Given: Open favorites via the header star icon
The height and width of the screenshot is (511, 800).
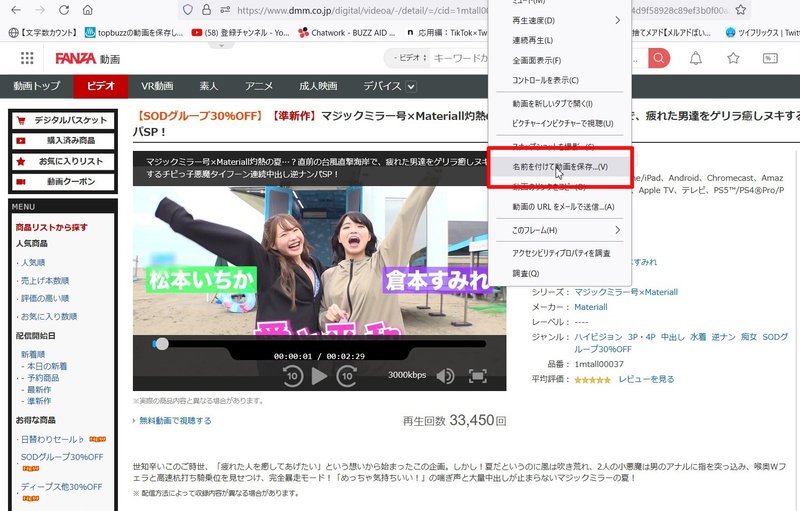Looking at the screenshot, I should 733,58.
